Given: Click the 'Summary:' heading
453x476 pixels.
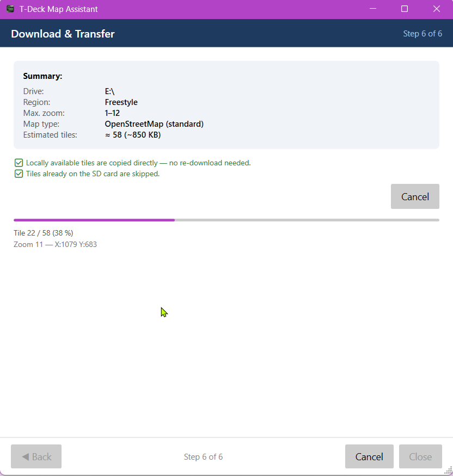Looking at the screenshot, I should (42, 76).
